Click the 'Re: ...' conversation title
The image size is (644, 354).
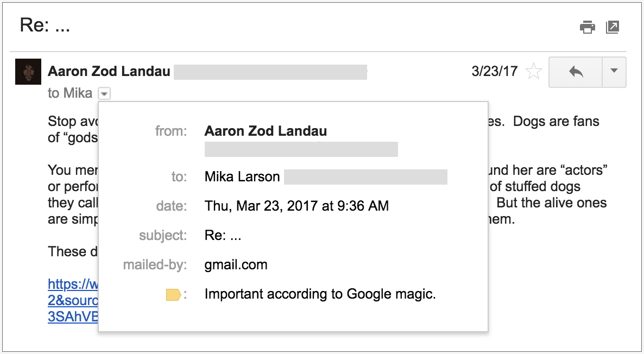point(45,25)
